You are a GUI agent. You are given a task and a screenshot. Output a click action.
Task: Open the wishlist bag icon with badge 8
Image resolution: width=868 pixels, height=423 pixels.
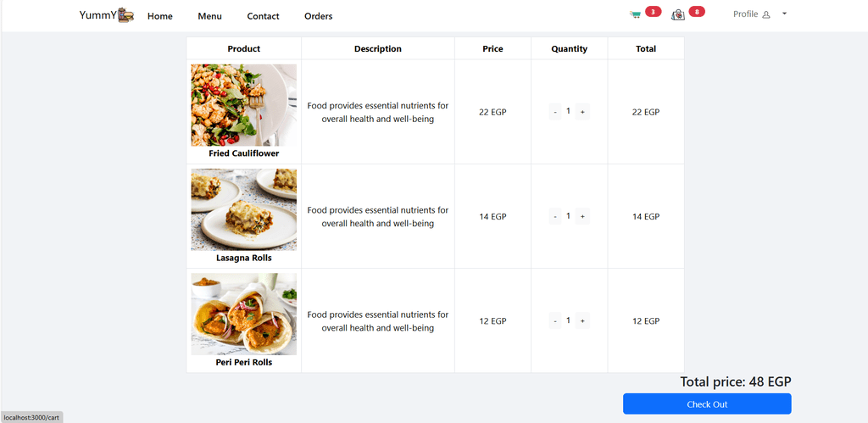pyautogui.click(x=678, y=15)
